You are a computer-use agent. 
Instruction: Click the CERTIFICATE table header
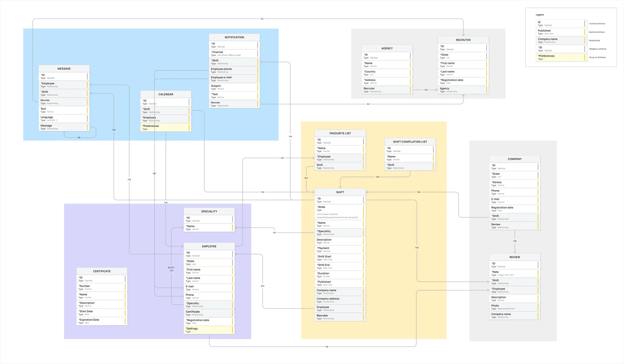tap(102, 271)
